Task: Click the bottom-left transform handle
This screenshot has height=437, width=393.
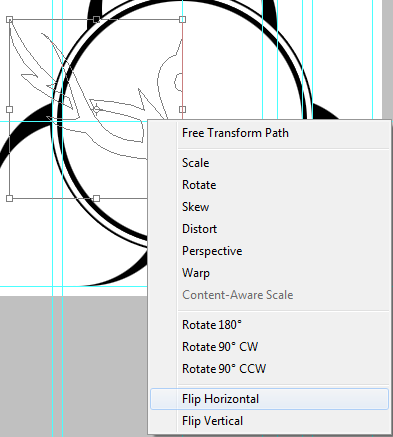Action: 10,198
